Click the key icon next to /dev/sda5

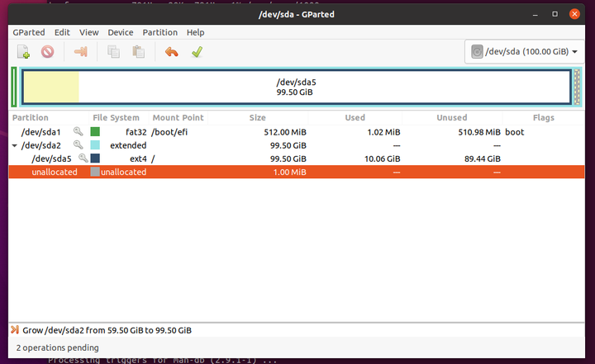tap(83, 158)
